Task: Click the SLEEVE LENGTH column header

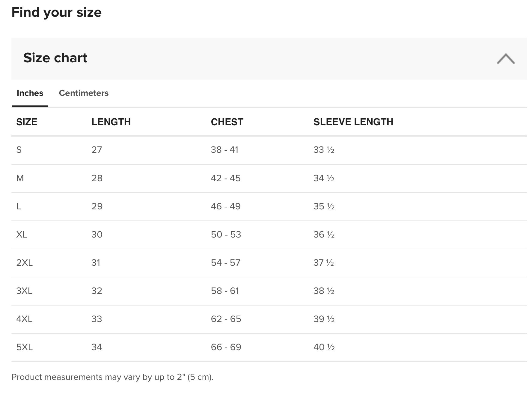Action: click(353, 122)
